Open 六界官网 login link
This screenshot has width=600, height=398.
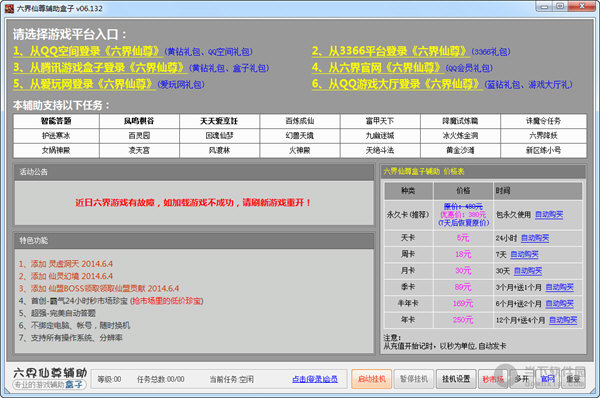(378, 67)
